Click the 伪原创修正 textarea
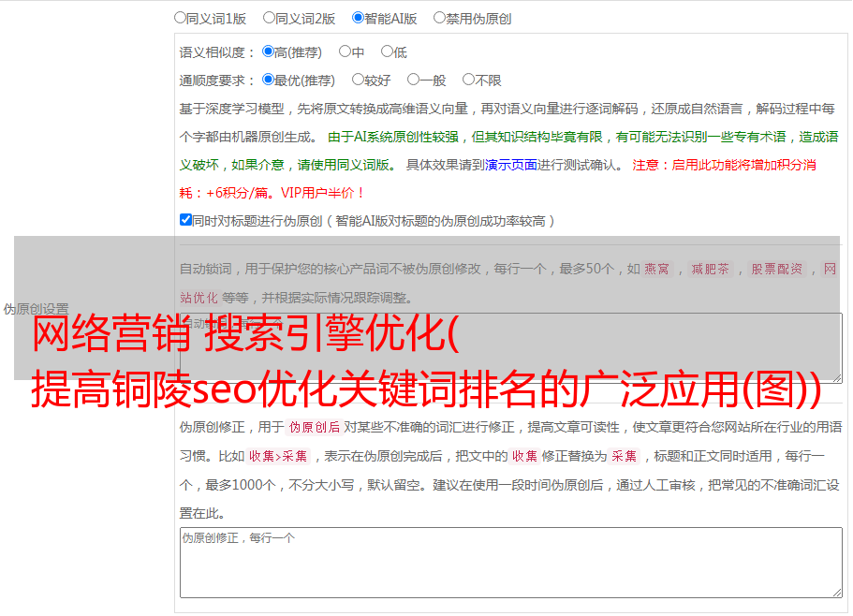The image size is (853, 616). (511, 563)
